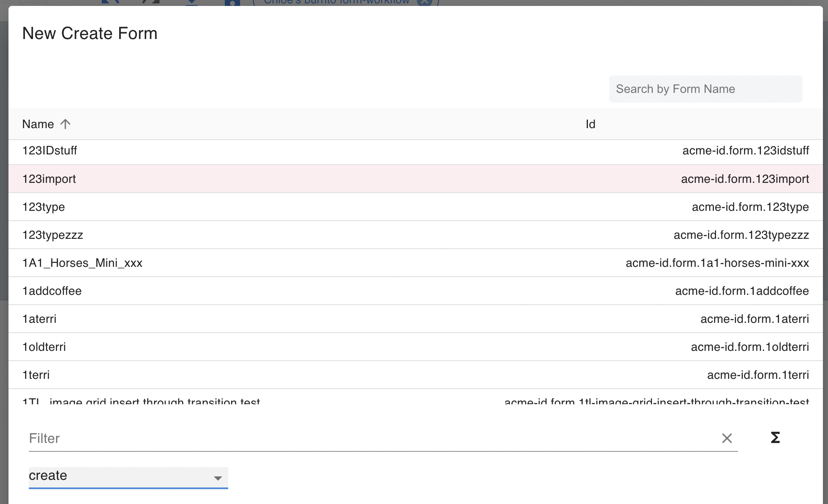The height and width of the screenshot is (504, 828).
Task: Click acme-id.form.1addcoffee Id cell
Action: click(741, 291)
